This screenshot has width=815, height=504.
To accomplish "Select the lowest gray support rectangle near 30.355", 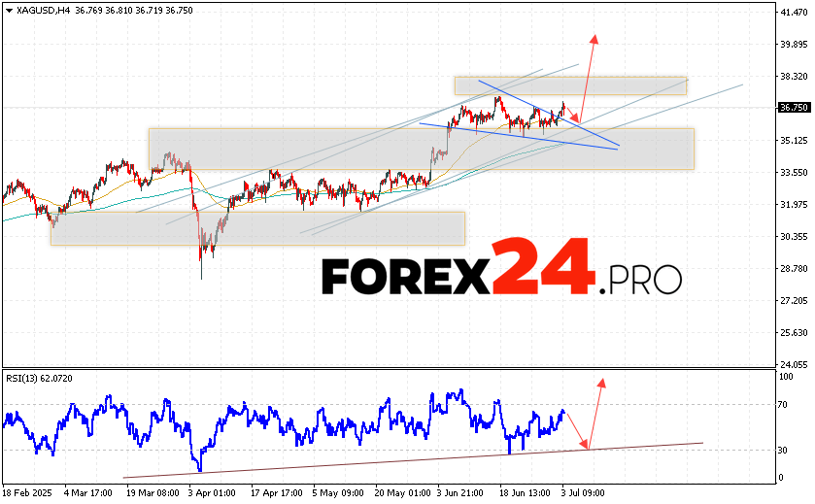I will (x=257, y=228).
